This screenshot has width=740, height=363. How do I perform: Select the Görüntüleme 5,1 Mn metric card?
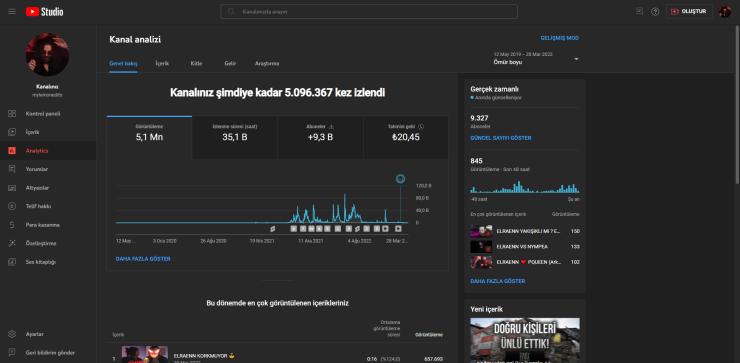click(149, 137)
